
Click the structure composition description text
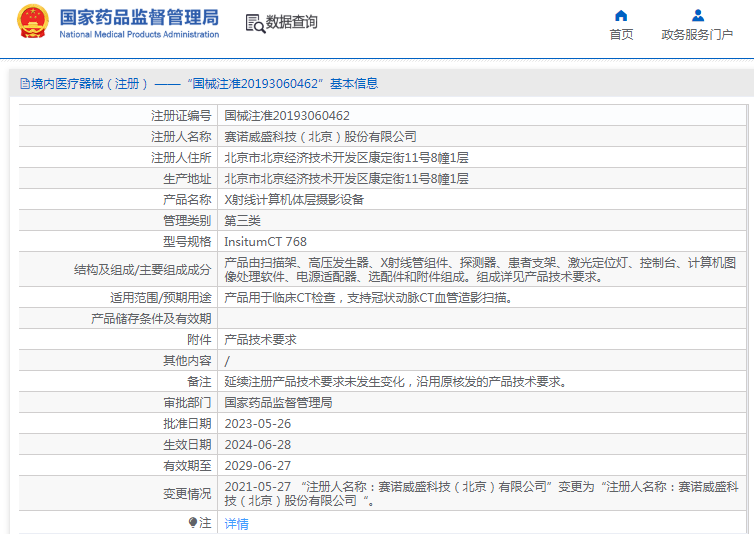[x=480, y=269]
